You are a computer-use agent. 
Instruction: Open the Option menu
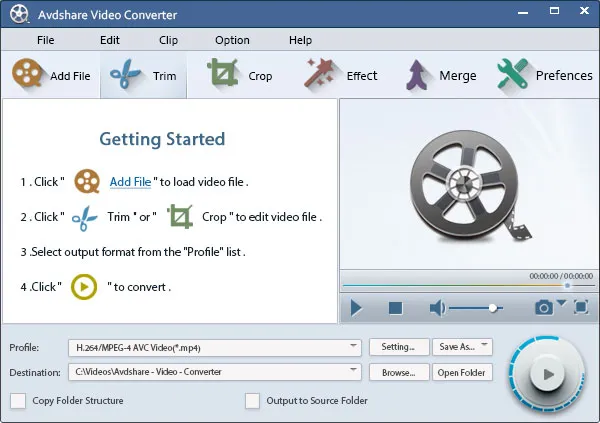pyautogui.click(x=232, y=40)
